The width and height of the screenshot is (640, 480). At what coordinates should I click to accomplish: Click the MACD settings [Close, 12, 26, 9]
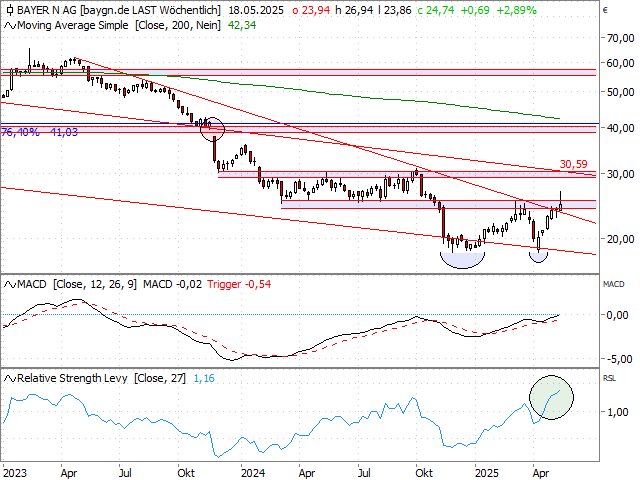95,284
